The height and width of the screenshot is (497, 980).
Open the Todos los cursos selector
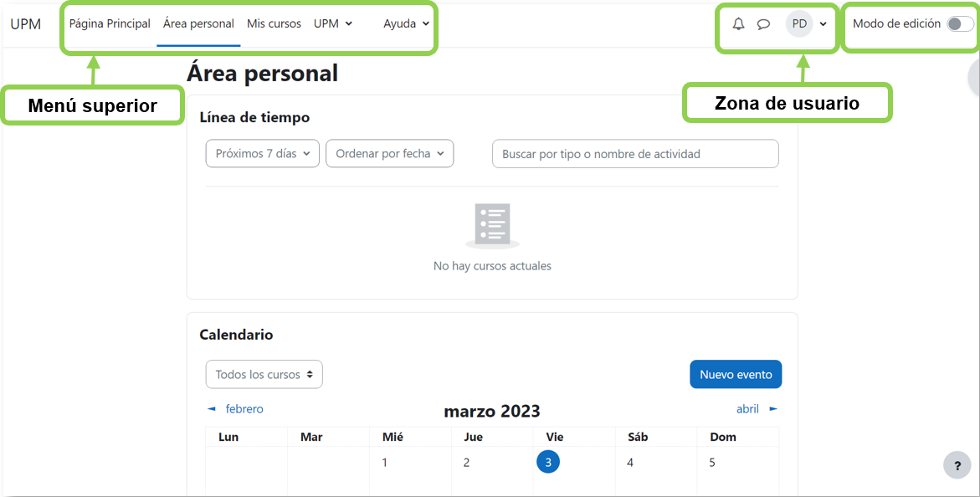pos(264,374)
